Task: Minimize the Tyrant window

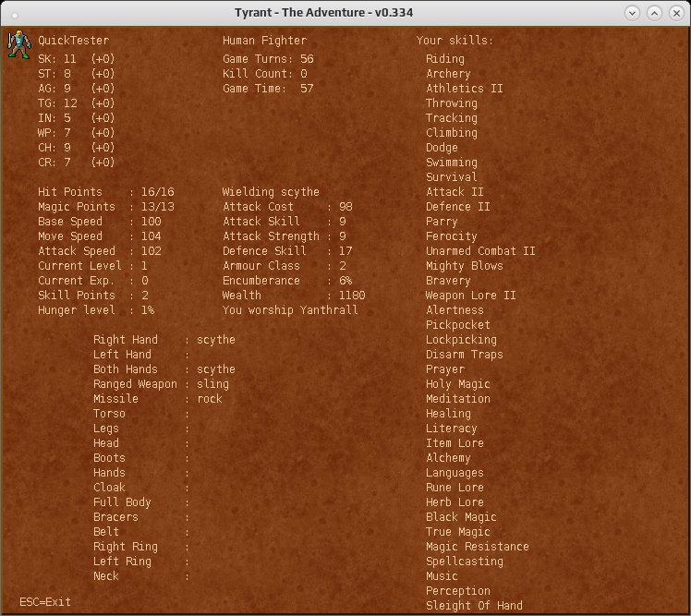Action: click(633, 13)
